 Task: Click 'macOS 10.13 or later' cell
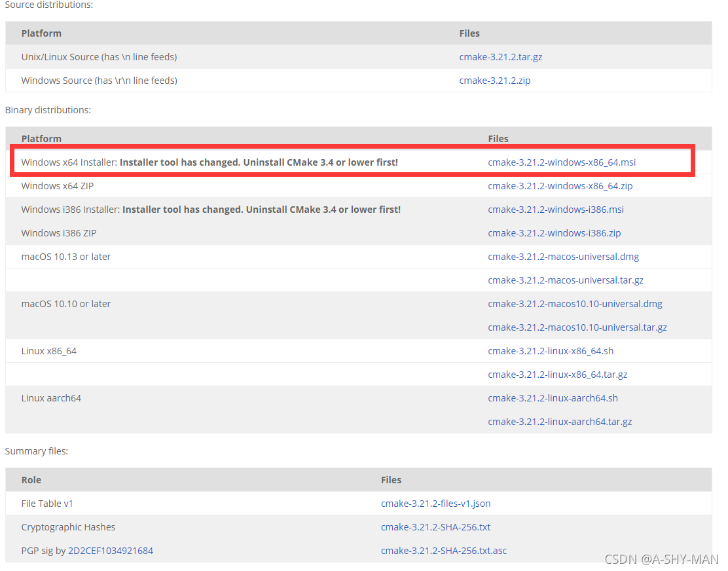[66, 257]
